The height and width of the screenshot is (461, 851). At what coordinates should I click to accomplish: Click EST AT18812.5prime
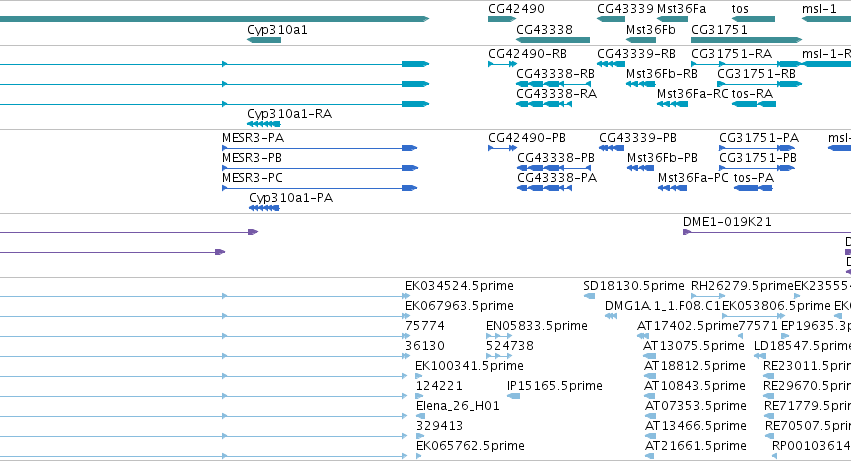pyautogui.click(x=695, y=366)
